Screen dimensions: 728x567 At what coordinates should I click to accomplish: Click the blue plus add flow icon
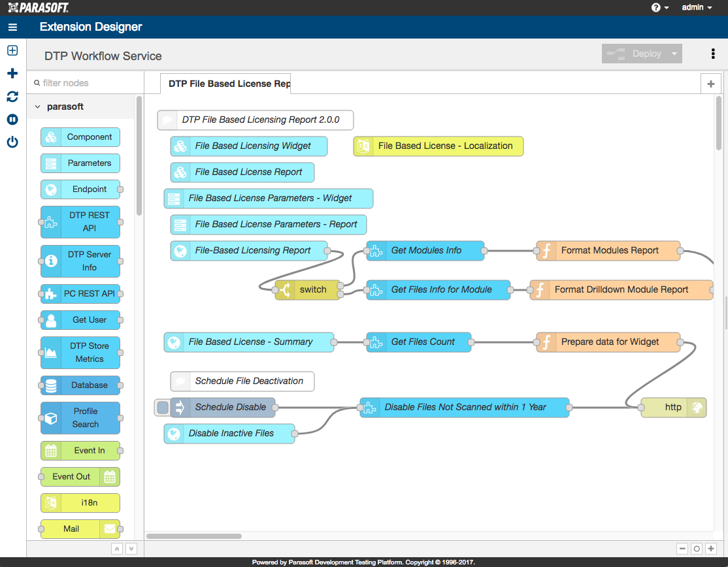[12, 73]
